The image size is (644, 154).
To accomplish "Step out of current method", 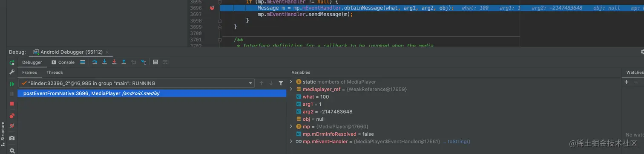I will click(x=124, y=62).
